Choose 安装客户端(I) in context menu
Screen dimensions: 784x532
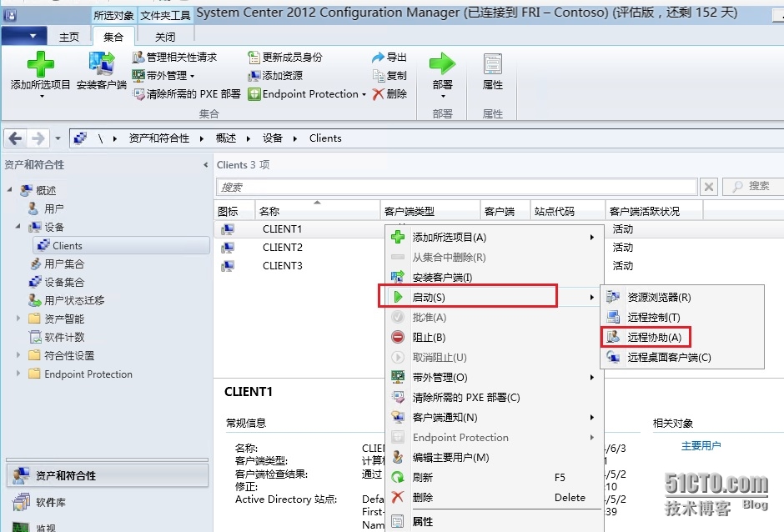tap(494, 277)
